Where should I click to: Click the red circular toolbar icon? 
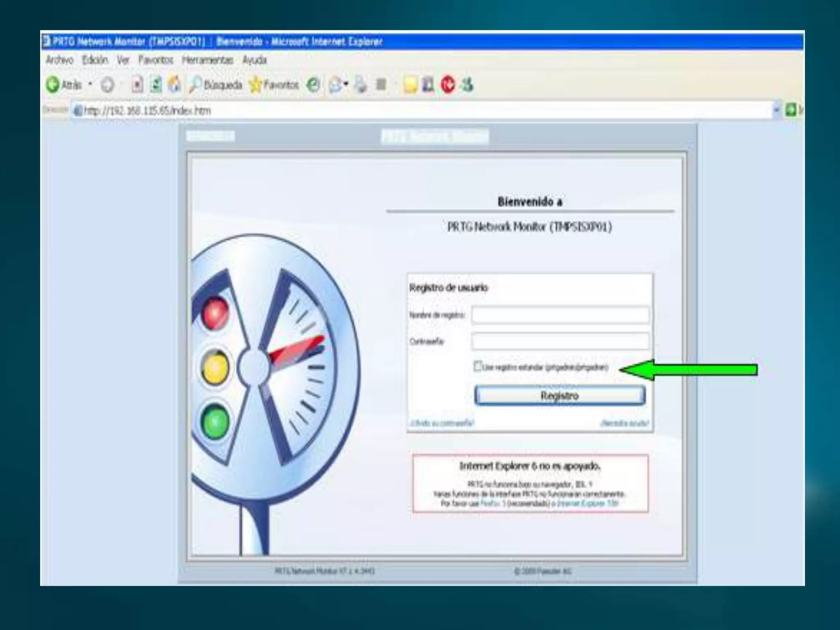pos(448,85)
